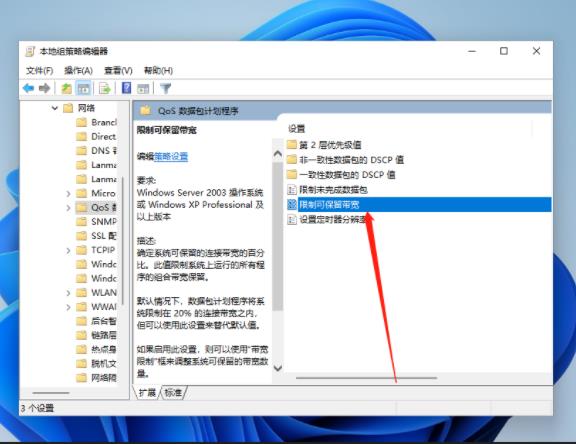Select the Branch folder in tree
Viewport: 576px width, 444px height.
[x=97, y=122]
